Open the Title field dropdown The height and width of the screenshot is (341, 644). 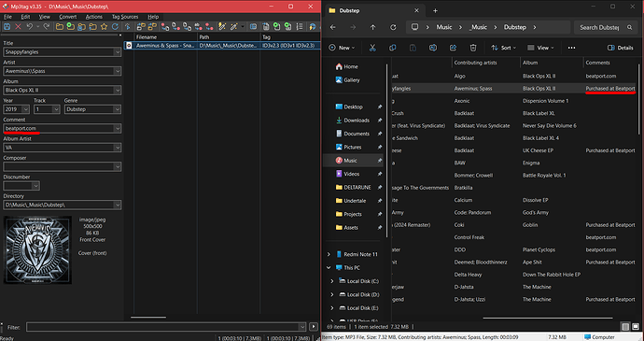118,52
